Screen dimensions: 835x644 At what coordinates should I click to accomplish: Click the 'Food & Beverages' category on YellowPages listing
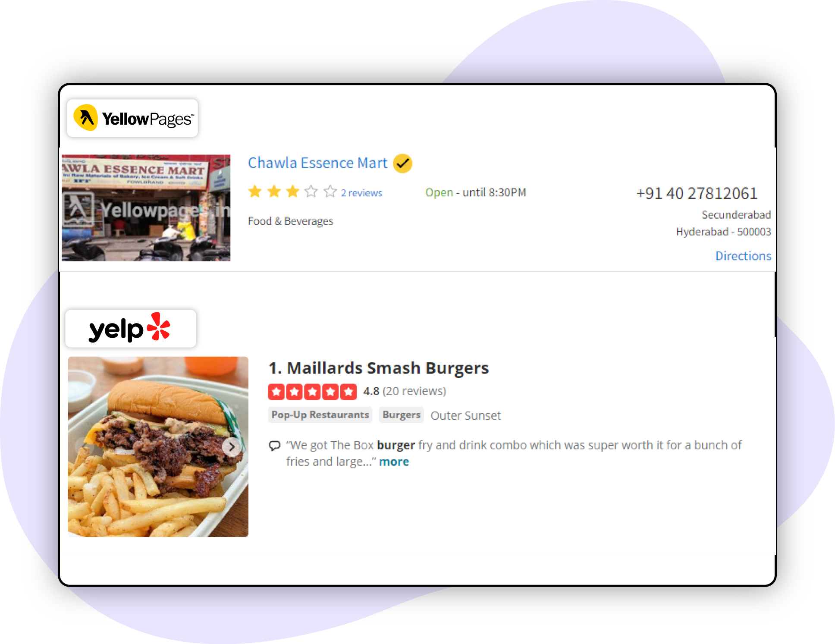(290, 220)
